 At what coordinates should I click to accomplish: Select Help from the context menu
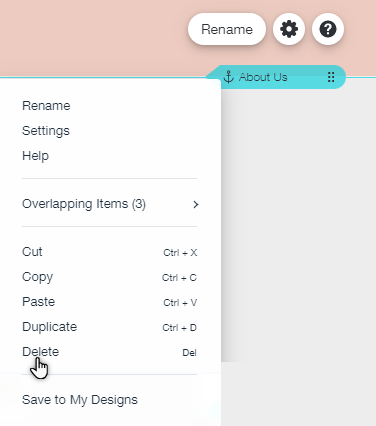(109, 156)
